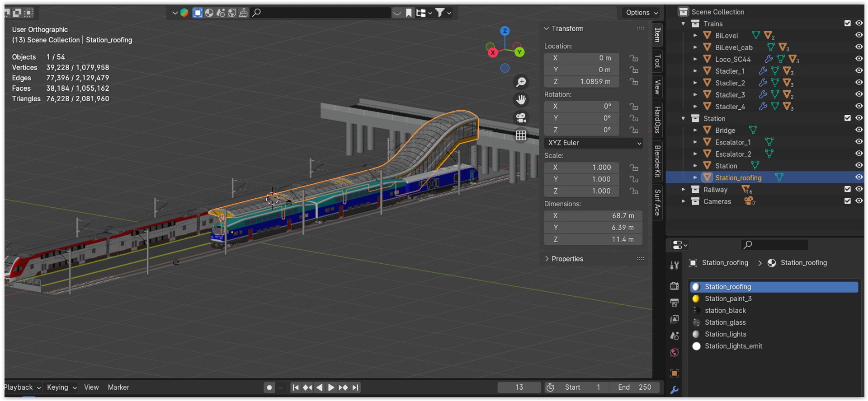Open the Playback menu in timeline
The width and height of the screenshot is (868, 401).
click(x=22, y=387)
